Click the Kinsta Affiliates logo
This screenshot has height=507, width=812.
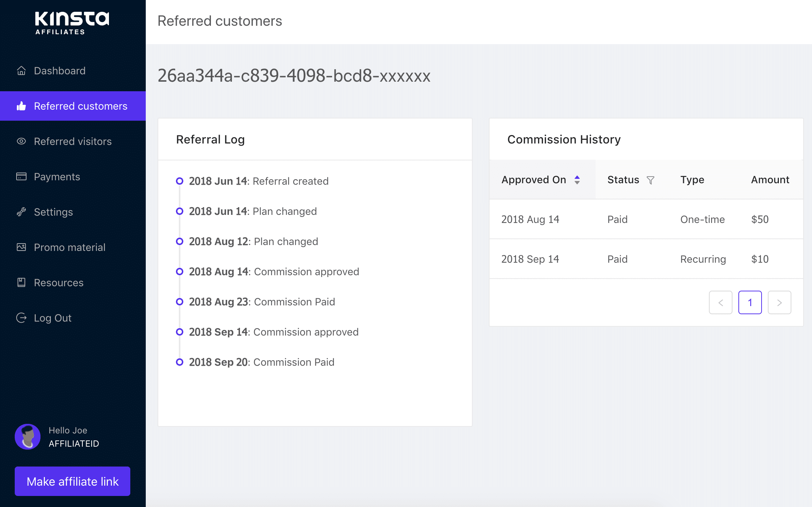(72, 23)
